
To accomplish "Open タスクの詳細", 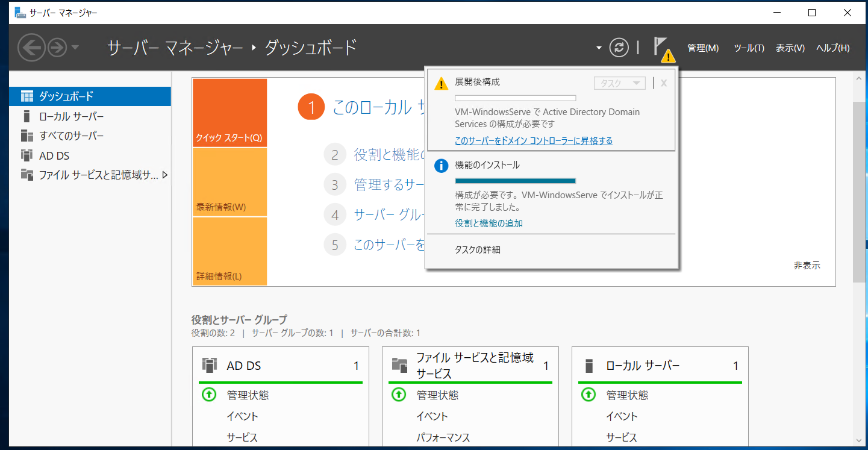I will [x=478, y=249].
